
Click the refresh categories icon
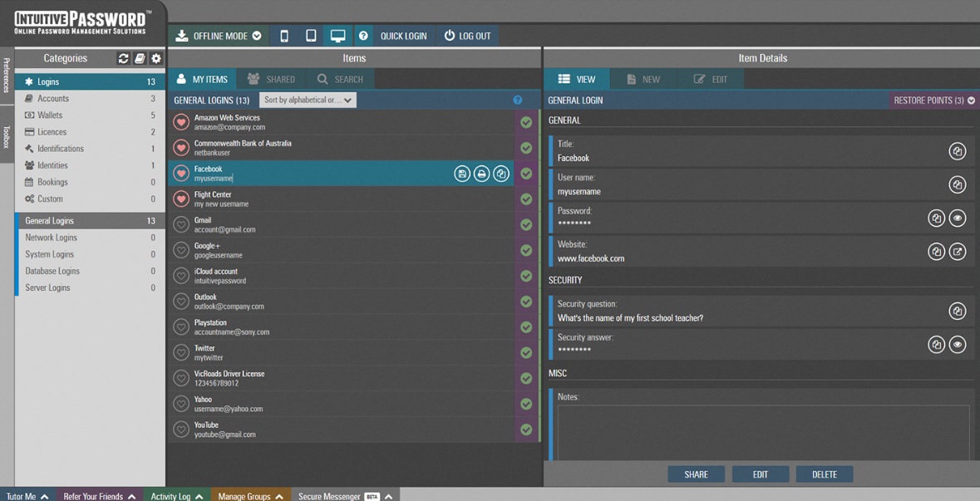pyautogui.click(x=123, y=58)
